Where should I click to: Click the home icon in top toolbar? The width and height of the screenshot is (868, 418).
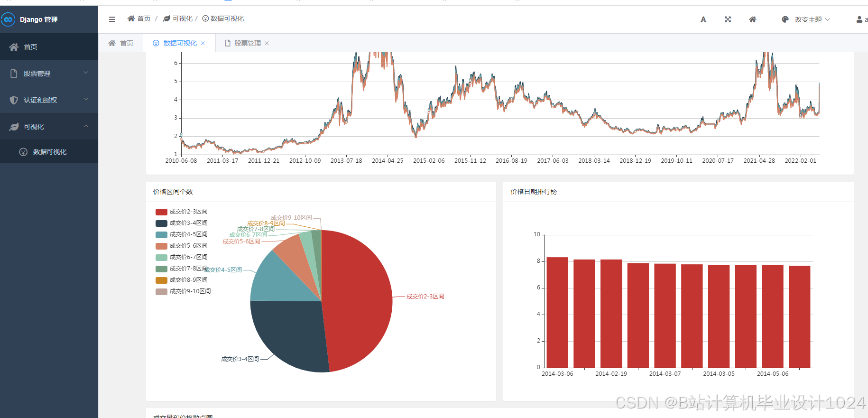pyautogui.click(x=753, y=19)
